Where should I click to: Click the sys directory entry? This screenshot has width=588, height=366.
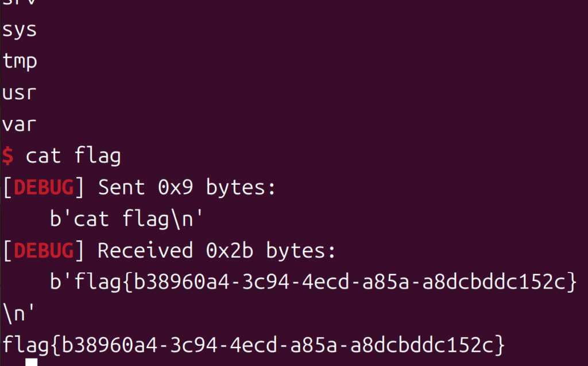point(20,29)
